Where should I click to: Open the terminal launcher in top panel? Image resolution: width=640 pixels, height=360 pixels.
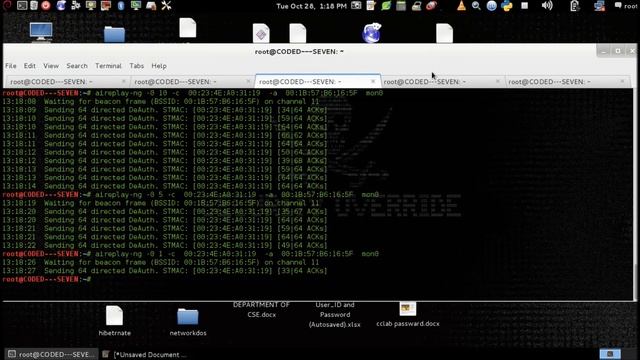22,6
